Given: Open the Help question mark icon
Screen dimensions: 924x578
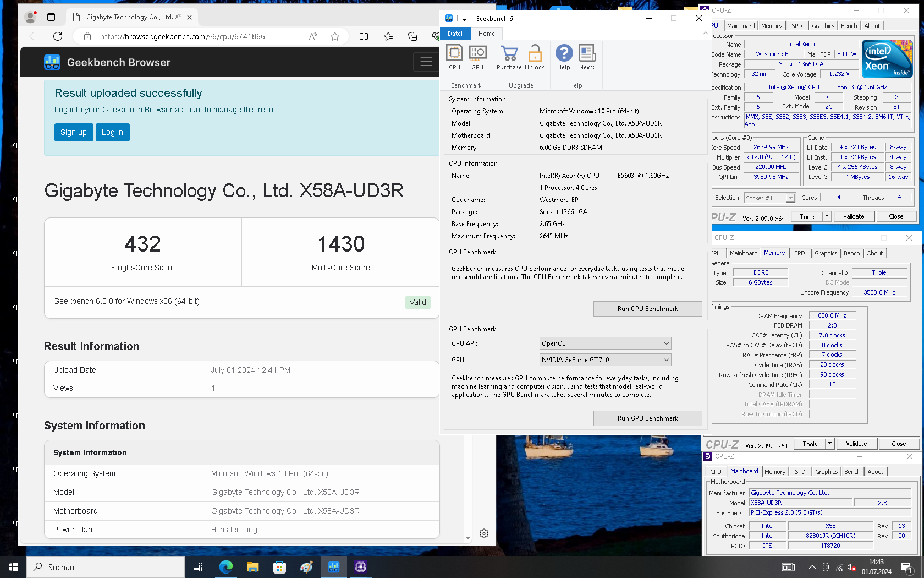Looking at the screenshot, I should tap(564, 57).
